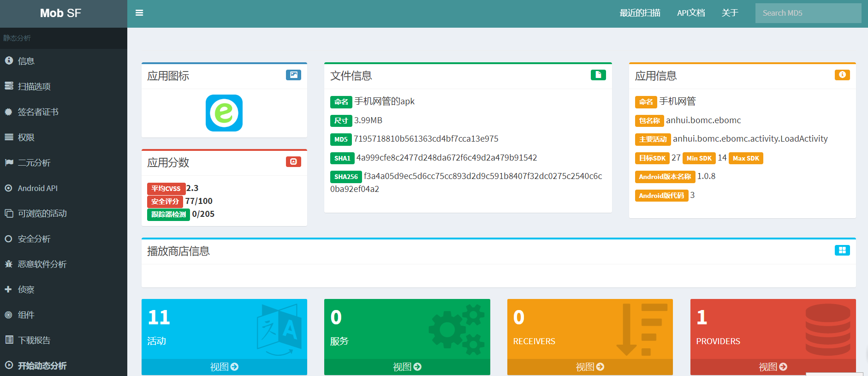Go to 权限 sidebar section
The width and height of the screenshot is (868, 376).
coord(26,137)
